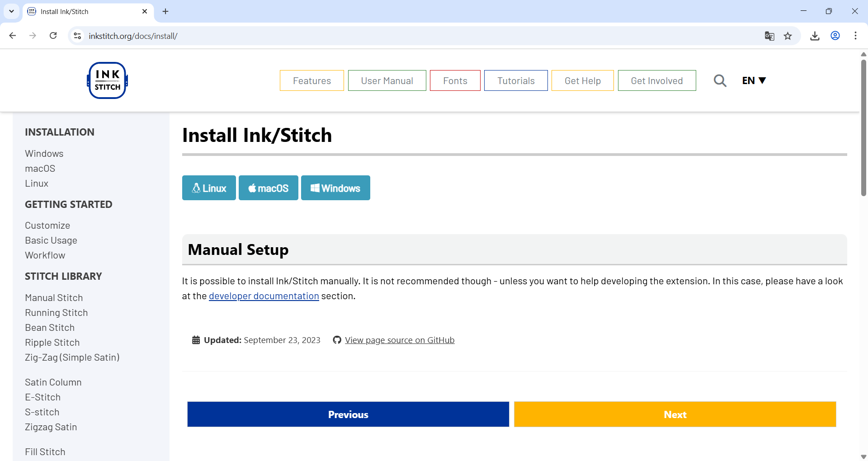Click the Windows install button

click(335, 188)
